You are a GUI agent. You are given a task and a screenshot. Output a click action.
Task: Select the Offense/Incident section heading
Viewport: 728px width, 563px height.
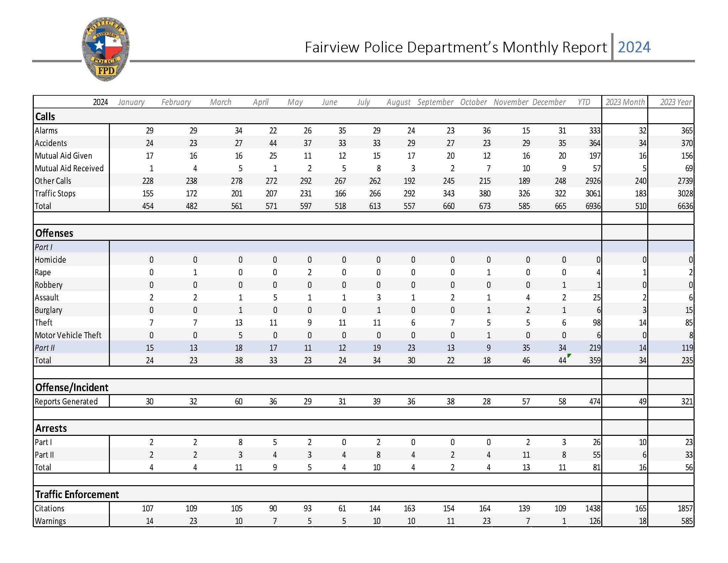pyautogui.click(x=72, y=387)
